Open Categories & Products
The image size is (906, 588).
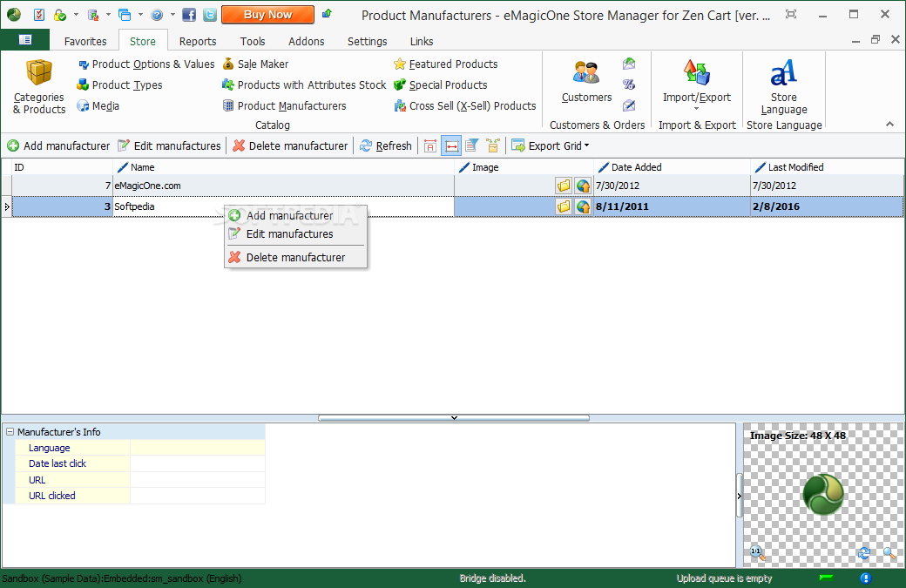point(39,86)
